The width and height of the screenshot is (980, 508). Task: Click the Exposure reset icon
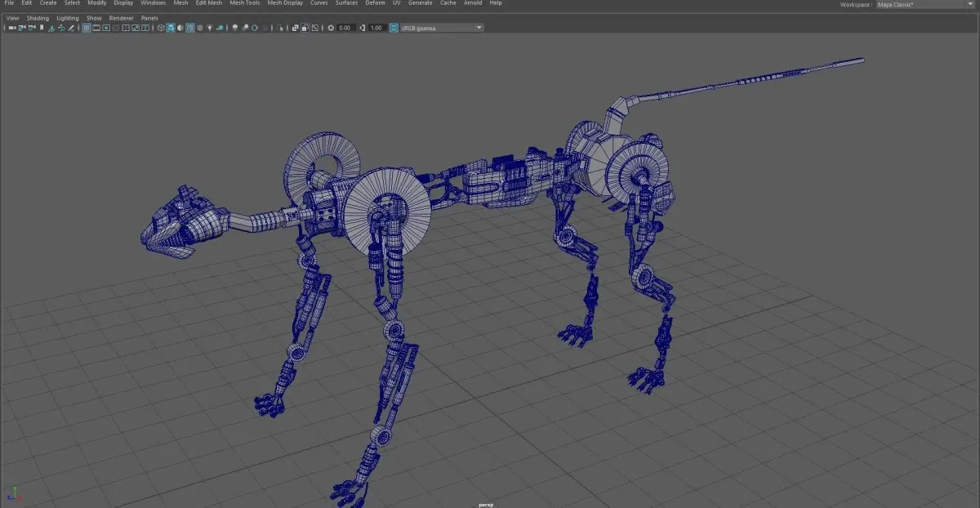pos(330,28)
